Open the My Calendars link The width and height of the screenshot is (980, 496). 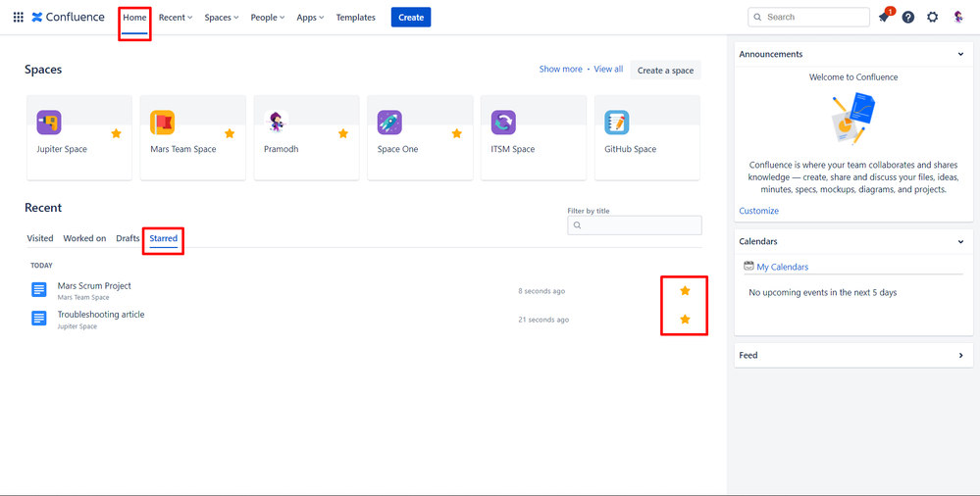(x=783, y=267)
